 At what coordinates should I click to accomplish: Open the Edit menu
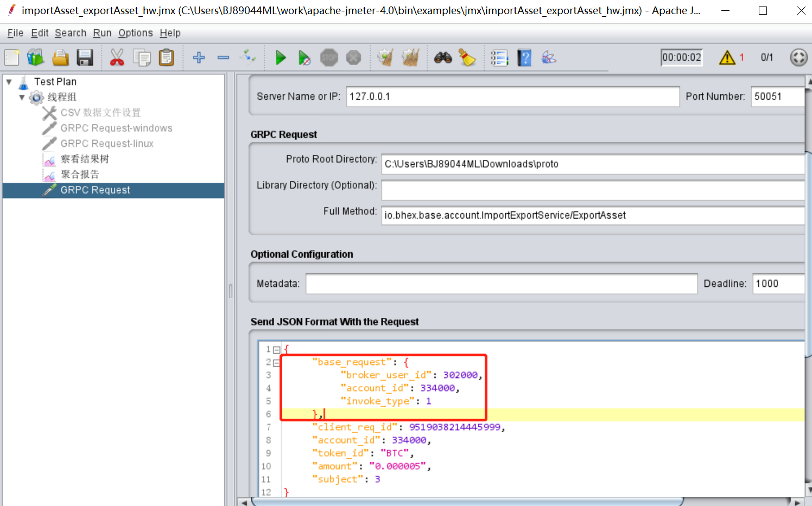tap(40, 33)
